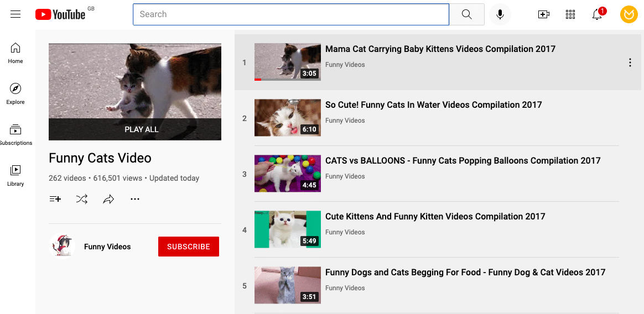
Task: Go to Explore in sidebar
Action: tap(15, 94)
